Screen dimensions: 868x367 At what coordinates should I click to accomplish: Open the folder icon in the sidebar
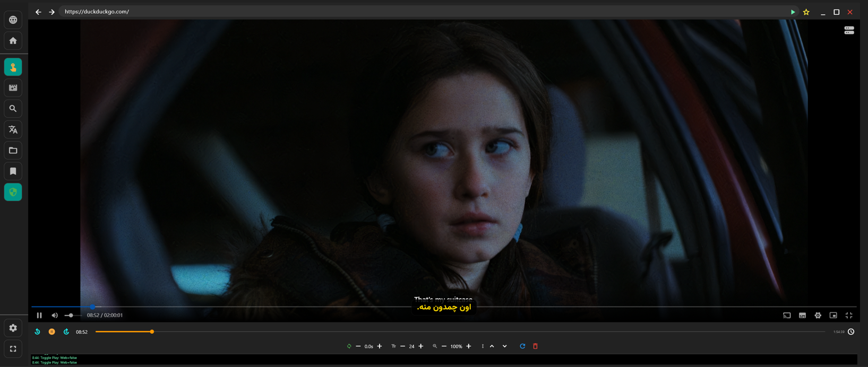coord(13,151)
